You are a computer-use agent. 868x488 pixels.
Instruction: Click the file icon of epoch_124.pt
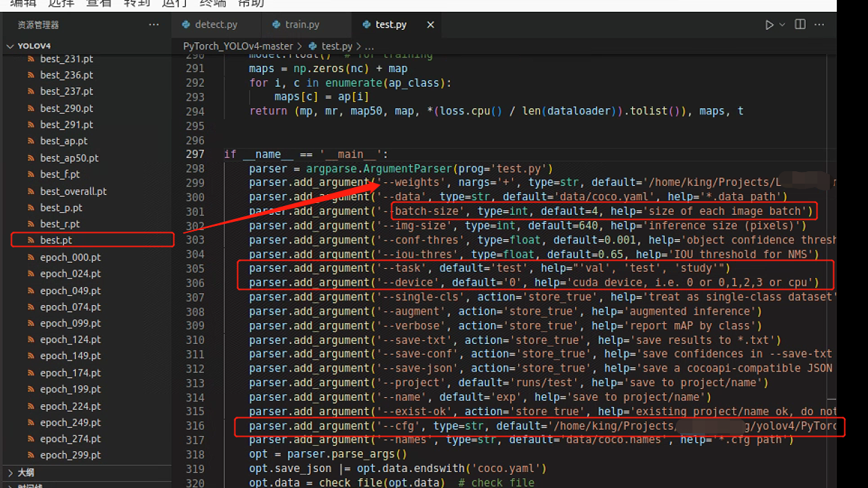tap(31, 340)
